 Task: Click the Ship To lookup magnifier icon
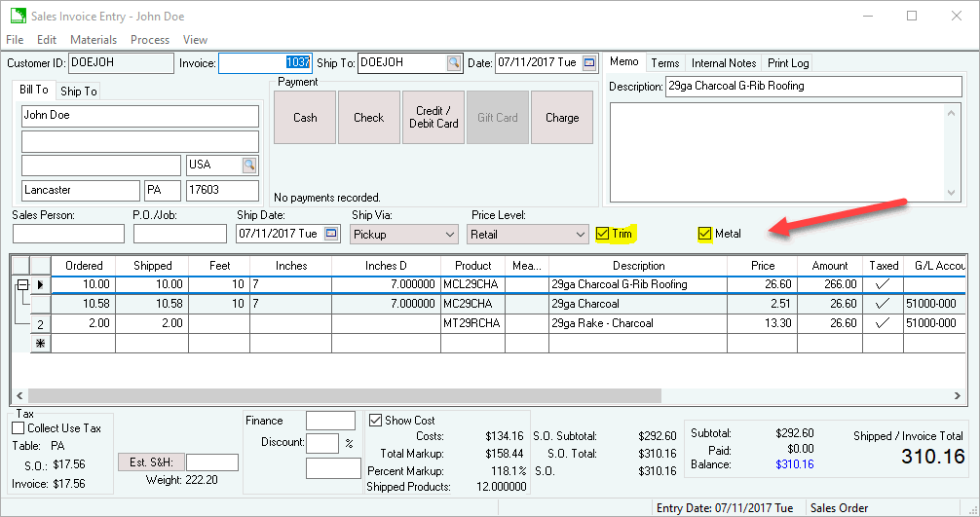click(454, 63)
